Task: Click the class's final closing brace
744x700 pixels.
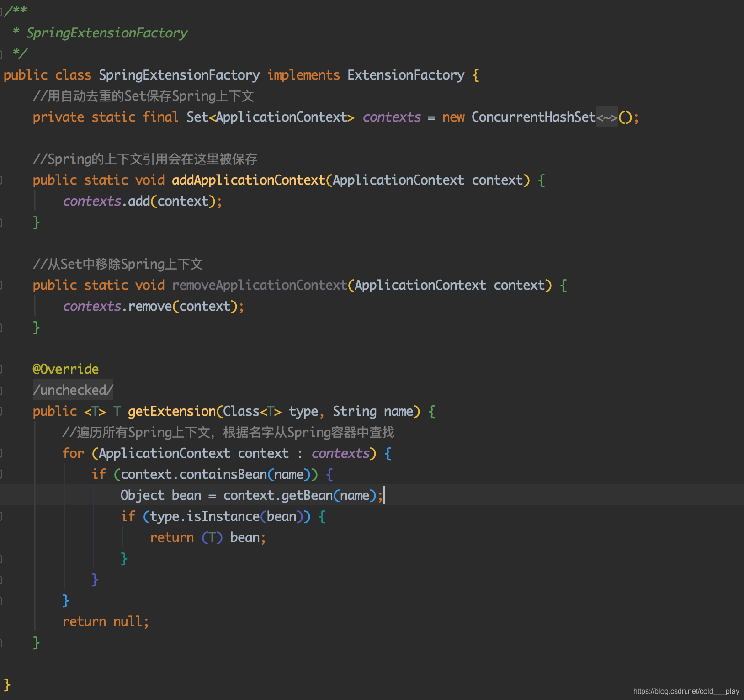Action: coord(7,684)
